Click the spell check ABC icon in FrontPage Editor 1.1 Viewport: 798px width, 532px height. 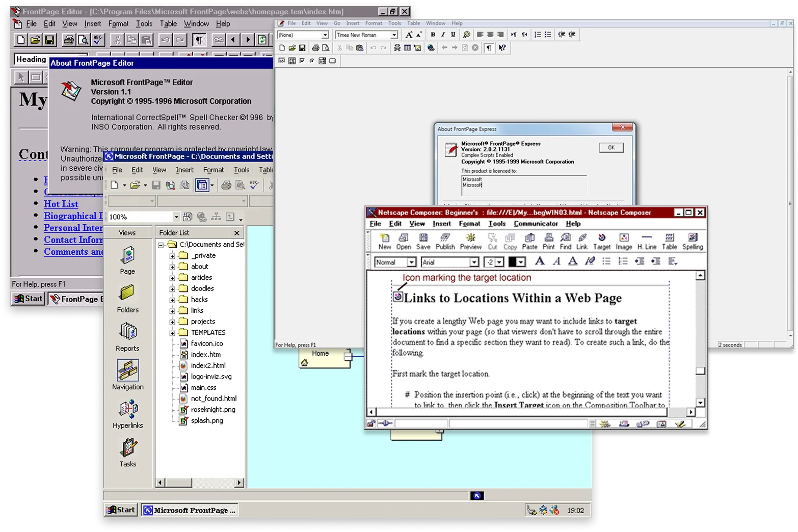(x=98, y=40)
